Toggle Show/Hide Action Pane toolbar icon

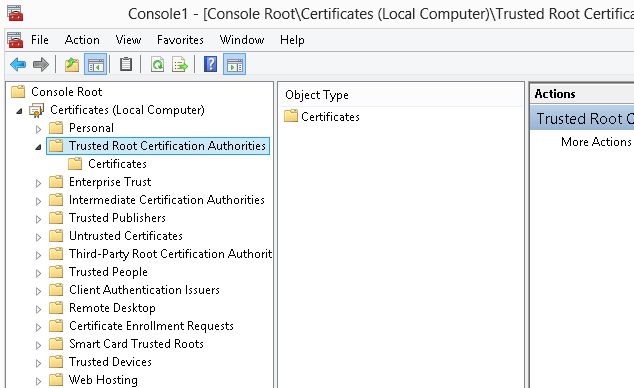tap(235, 64)
